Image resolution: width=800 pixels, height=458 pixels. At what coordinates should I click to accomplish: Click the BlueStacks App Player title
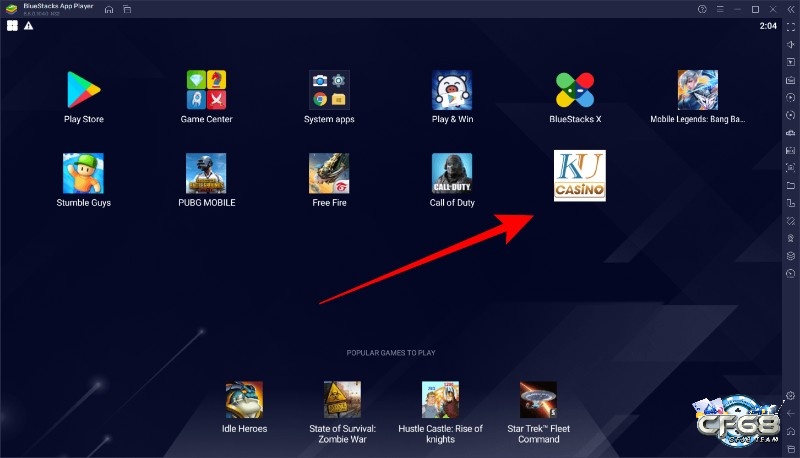(x=58, y=6)
